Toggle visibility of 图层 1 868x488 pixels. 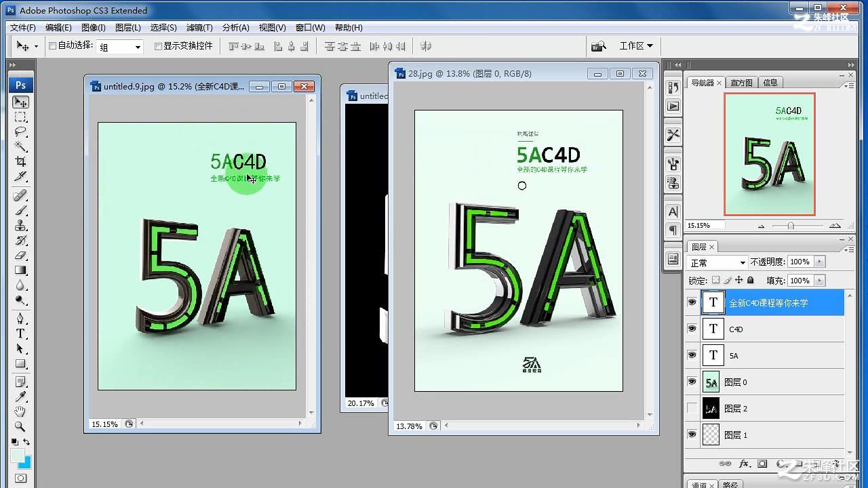click(692, 434)
